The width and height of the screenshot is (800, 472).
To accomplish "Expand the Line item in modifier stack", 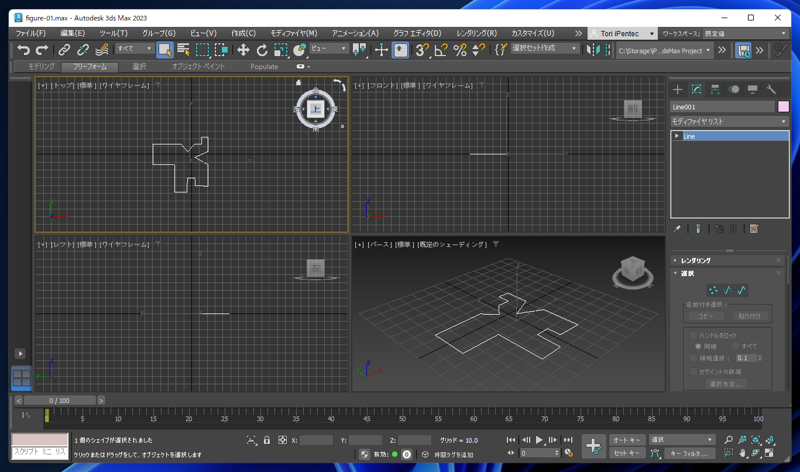I will pyautogui.click(x=677, y=136).
